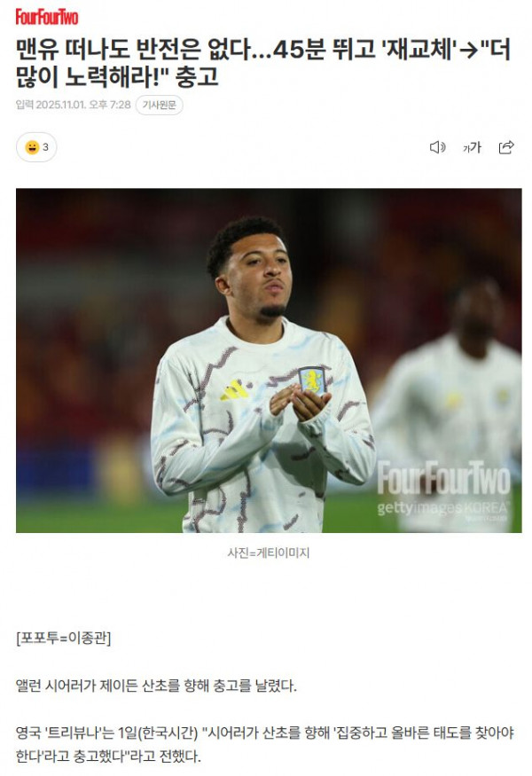Click the 사진=게티이미지 photo caption
This screenshot has width=532, height=776.
[x=269, y=553]
